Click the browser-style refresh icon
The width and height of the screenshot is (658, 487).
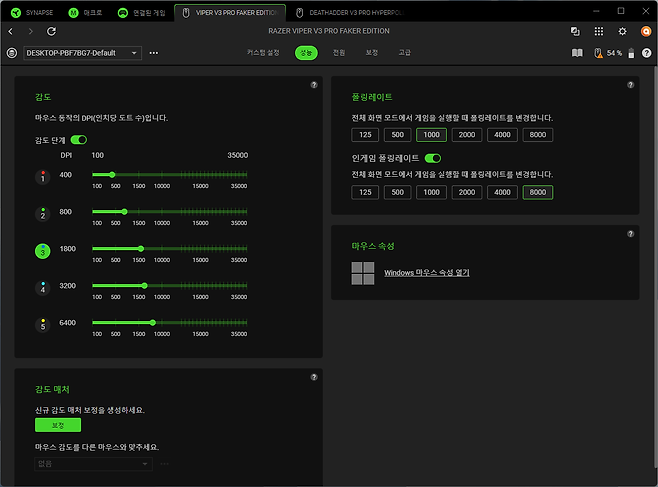52,31
